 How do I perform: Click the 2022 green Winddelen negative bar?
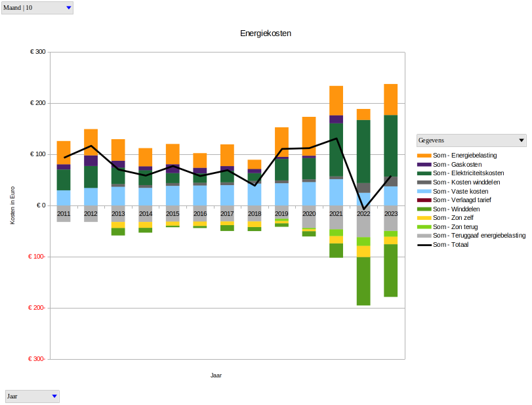click(363, 281)
